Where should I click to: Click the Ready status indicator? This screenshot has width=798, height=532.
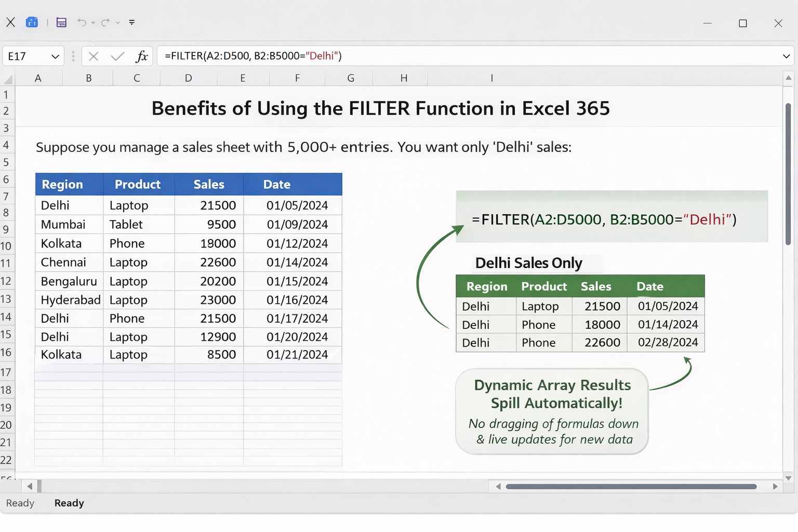point(20,503)
